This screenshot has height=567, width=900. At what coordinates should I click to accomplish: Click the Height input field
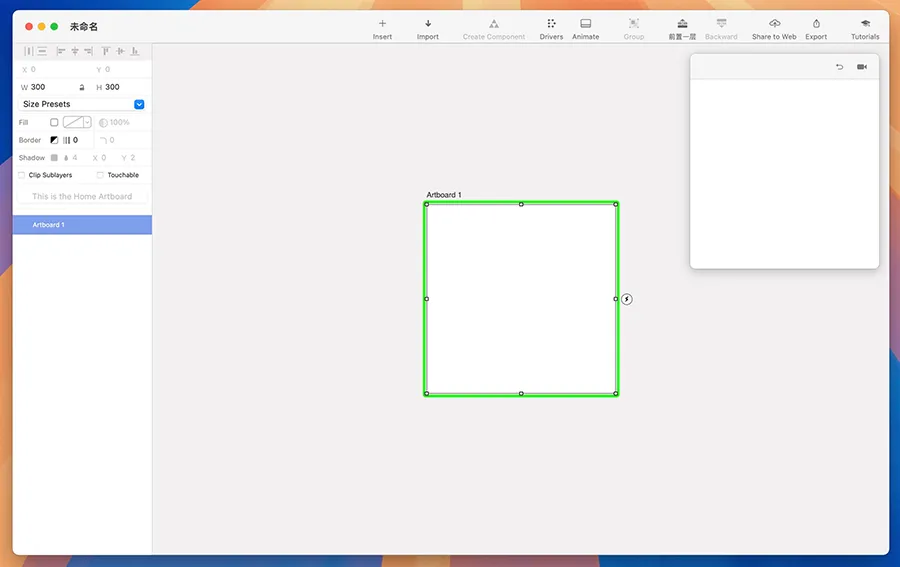pyautogui.click(x=125, y=87)
